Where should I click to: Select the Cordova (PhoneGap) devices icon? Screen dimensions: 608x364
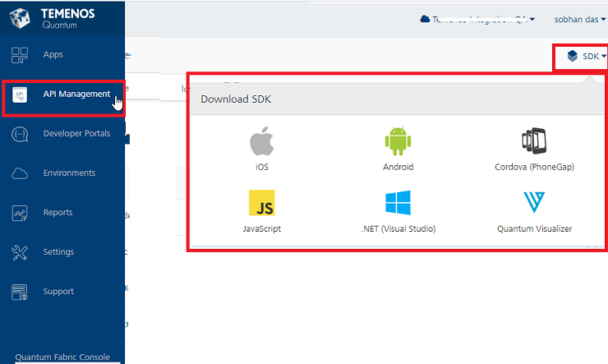(x=534, y=141)
